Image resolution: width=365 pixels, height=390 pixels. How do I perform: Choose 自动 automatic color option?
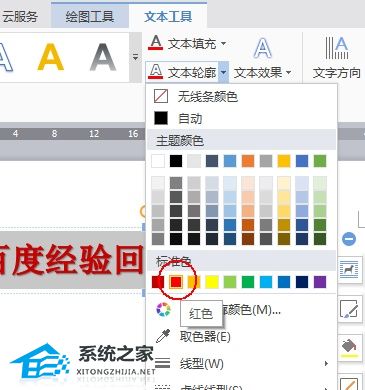pos(241,118)
